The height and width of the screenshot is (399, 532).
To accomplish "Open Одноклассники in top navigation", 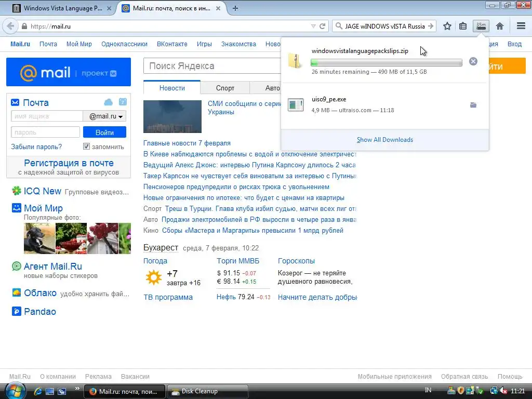I will click(124, 44).
